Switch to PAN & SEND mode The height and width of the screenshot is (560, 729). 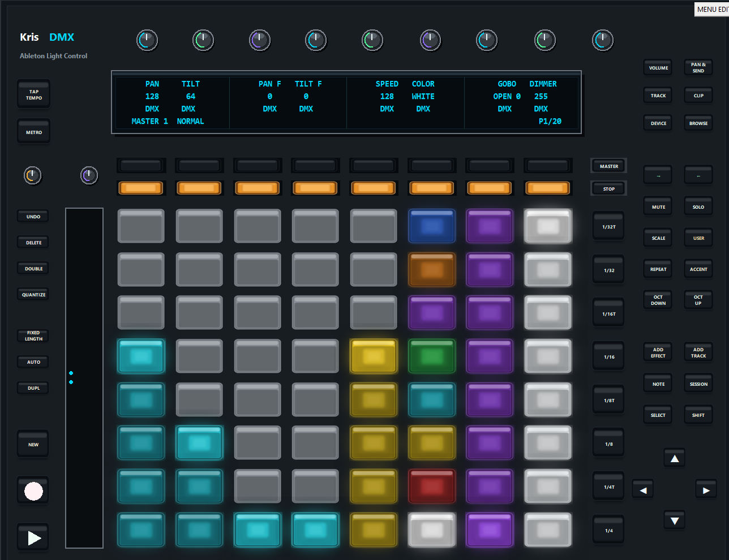click(x=698, y=68)
